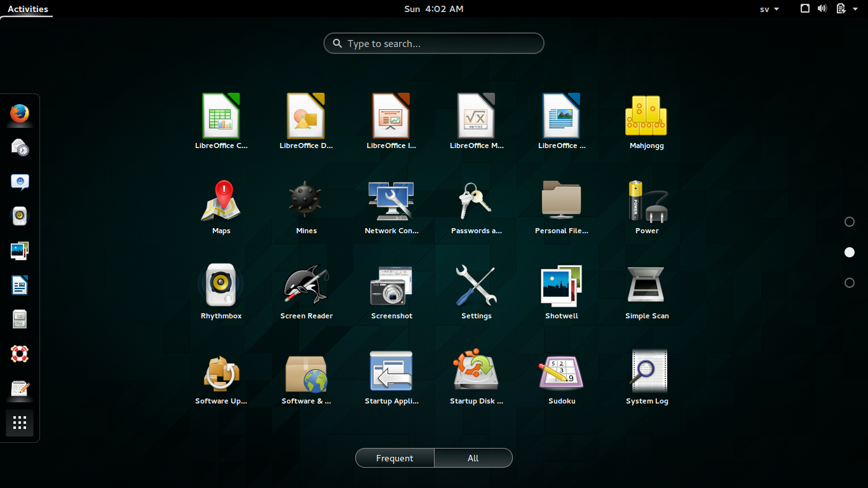Screen dimensions: 868x488
Task: Click the battery status icon
Action: coord(841,9)
